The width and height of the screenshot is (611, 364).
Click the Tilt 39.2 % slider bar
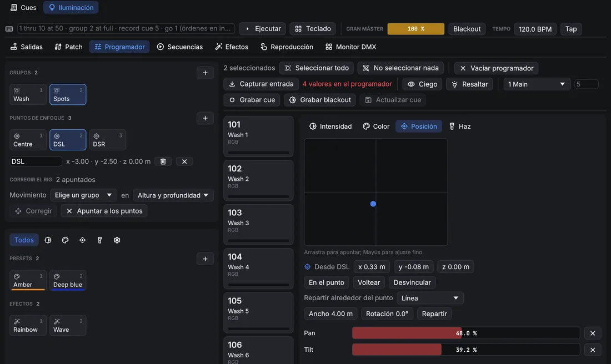pos(466,350)
